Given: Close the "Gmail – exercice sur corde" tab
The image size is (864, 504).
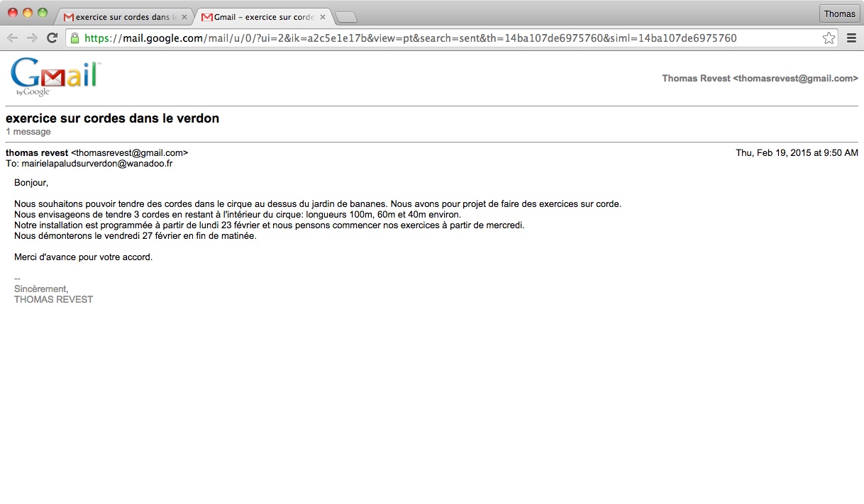Looking at the screenshot, I should click(x=323, y=17).
